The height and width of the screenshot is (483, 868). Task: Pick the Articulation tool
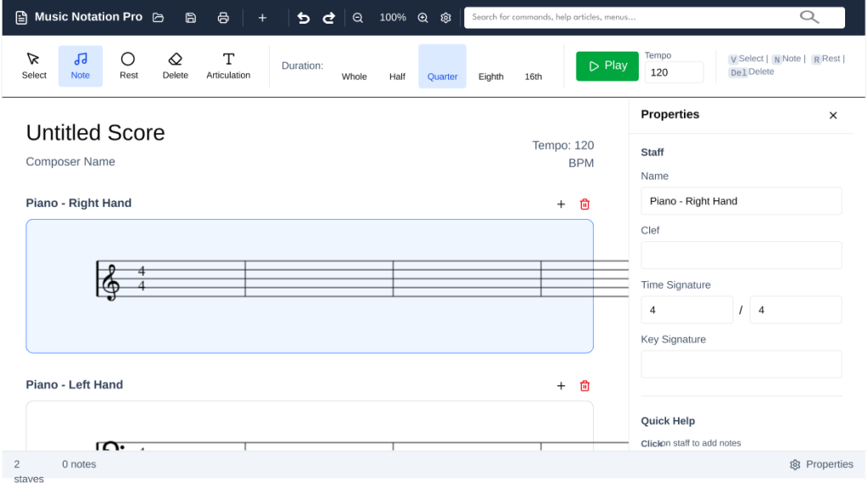pos(228,66)
